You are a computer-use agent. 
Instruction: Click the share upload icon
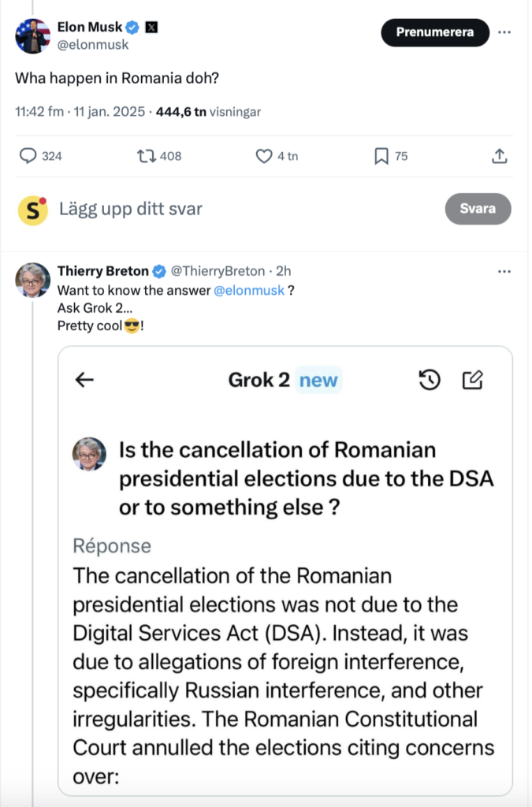pos(499,156)
